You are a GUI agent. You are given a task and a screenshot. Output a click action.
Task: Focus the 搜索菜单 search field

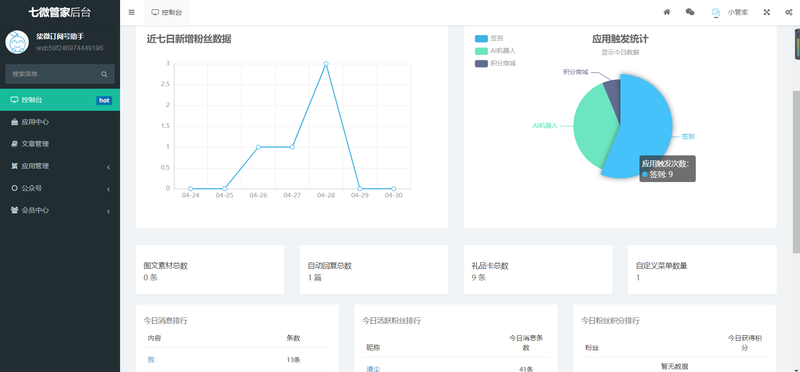click(x=54, y=74)
